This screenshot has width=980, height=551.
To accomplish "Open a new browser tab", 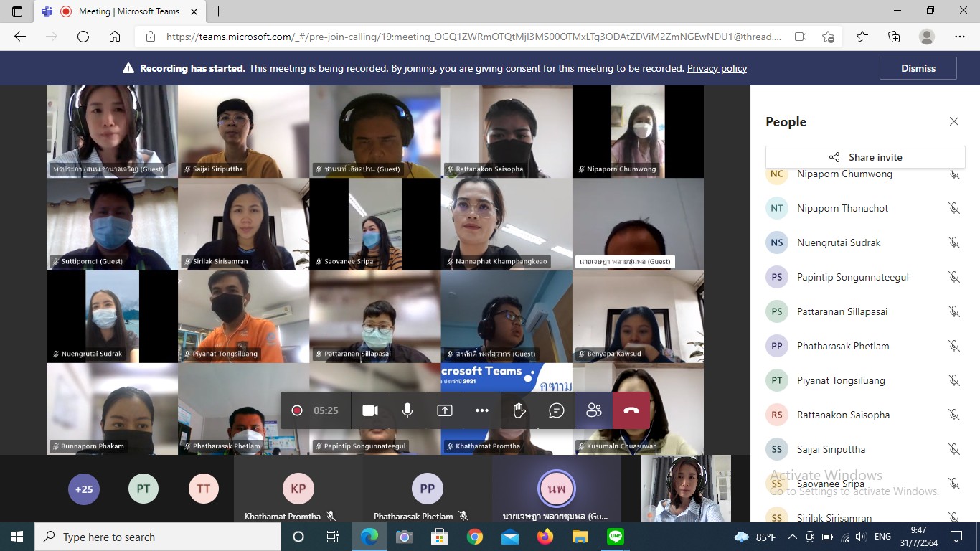I will [219, 11].
